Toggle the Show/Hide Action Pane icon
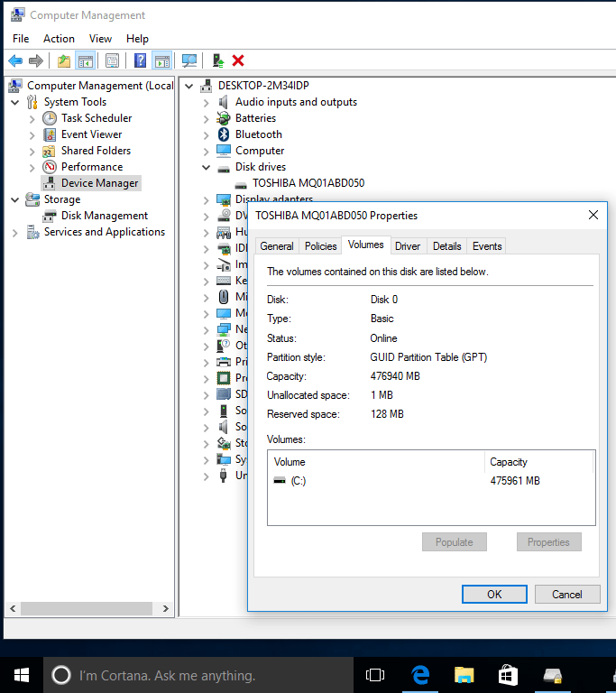The width and height of the screenshot is (616, 693). coord(162,60)
